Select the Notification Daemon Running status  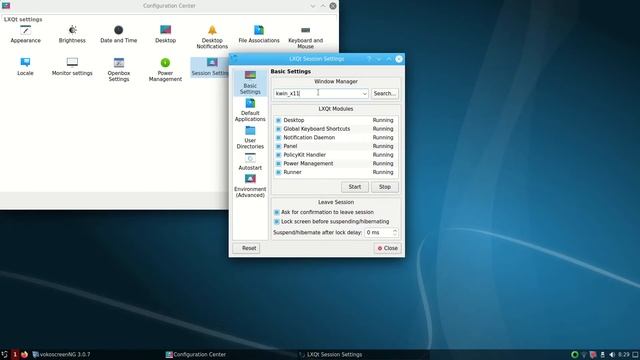click(383, 138)
